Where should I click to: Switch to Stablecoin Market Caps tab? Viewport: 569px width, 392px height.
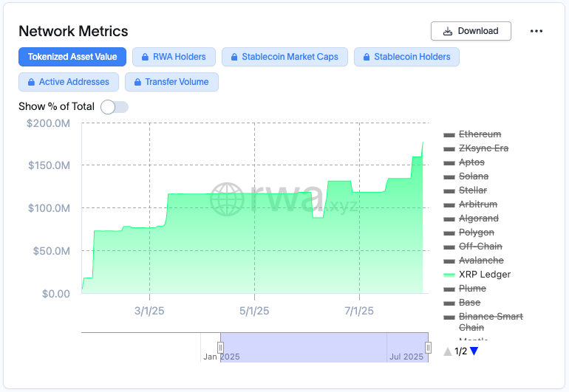point(284,57)
